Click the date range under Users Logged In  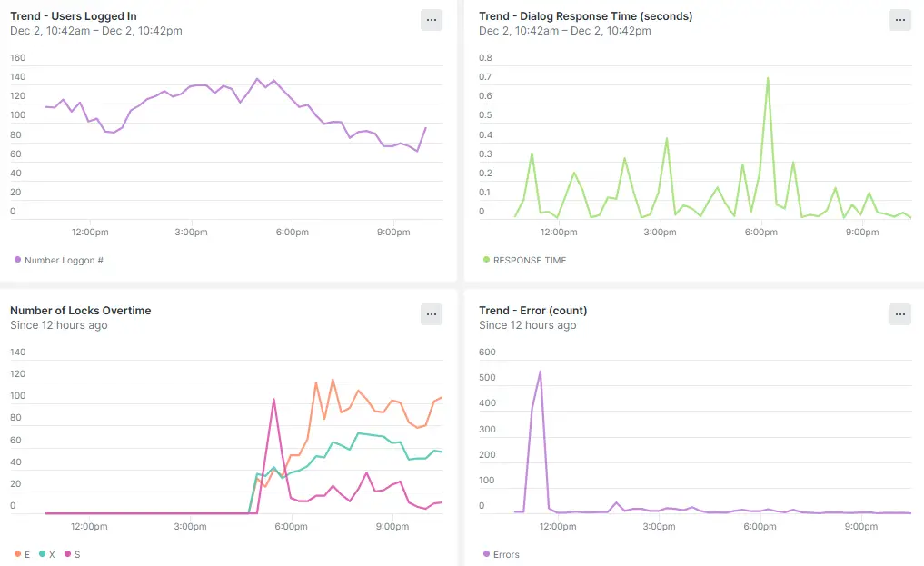click(96, 31)
